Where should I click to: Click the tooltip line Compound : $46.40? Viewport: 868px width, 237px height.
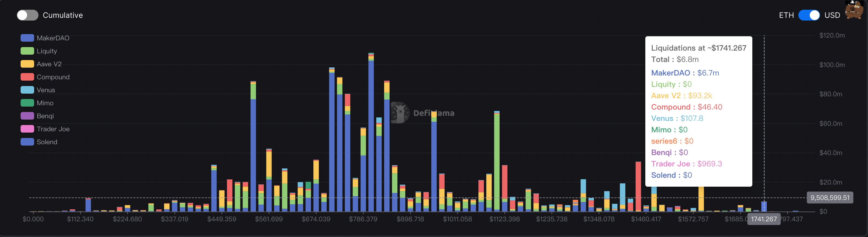(686, 107)
